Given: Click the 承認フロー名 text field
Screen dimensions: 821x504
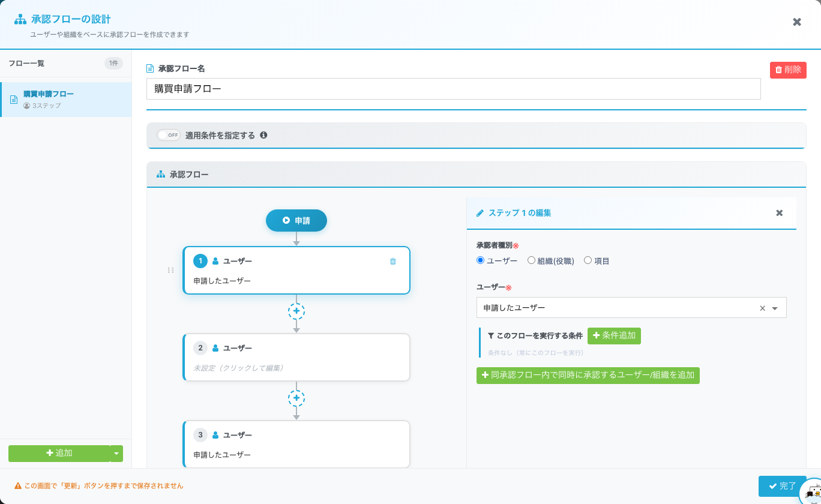Looking at the screenshot, I should (x=453, y=89).
